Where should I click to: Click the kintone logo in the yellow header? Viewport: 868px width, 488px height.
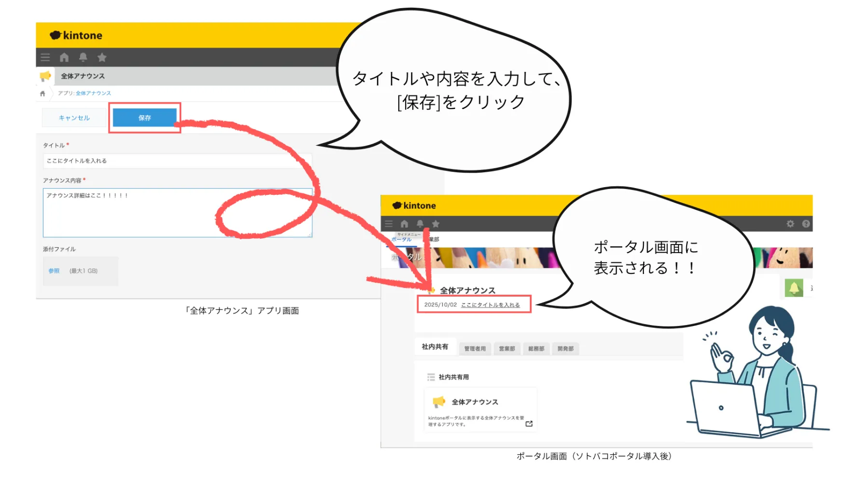75,35
